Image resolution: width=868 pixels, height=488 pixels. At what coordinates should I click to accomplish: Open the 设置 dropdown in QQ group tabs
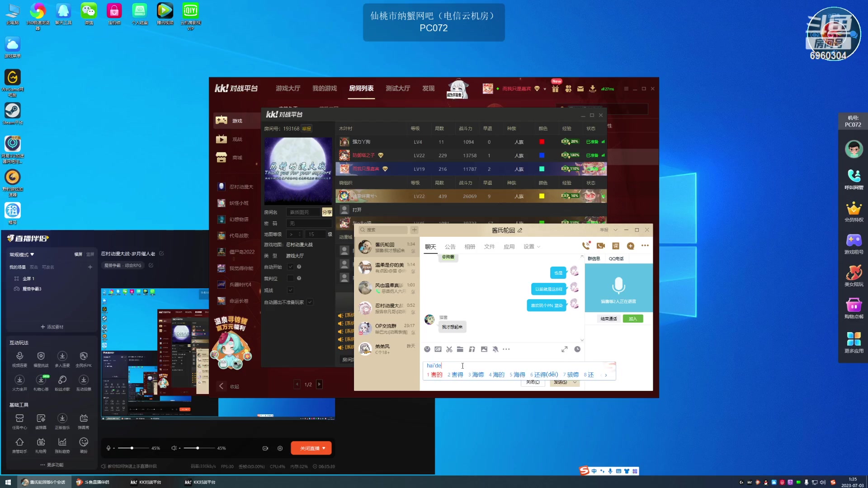[532, 247]
